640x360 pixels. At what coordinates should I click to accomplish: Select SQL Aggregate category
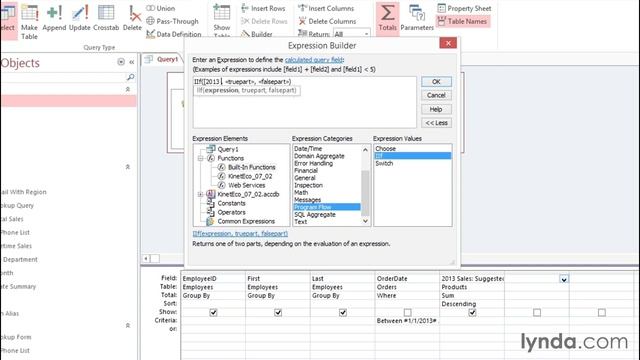(315, 214)
